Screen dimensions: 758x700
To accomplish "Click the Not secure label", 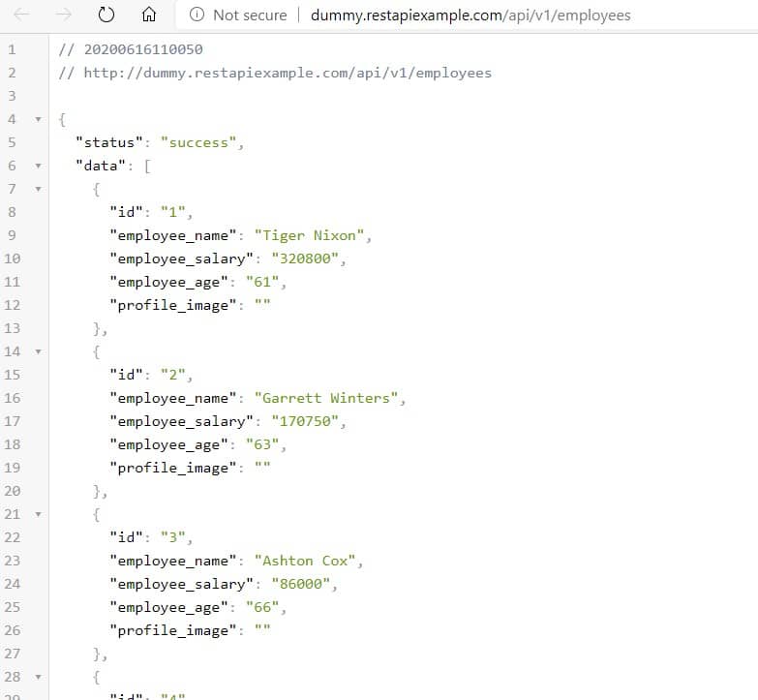I will [250, 15].
